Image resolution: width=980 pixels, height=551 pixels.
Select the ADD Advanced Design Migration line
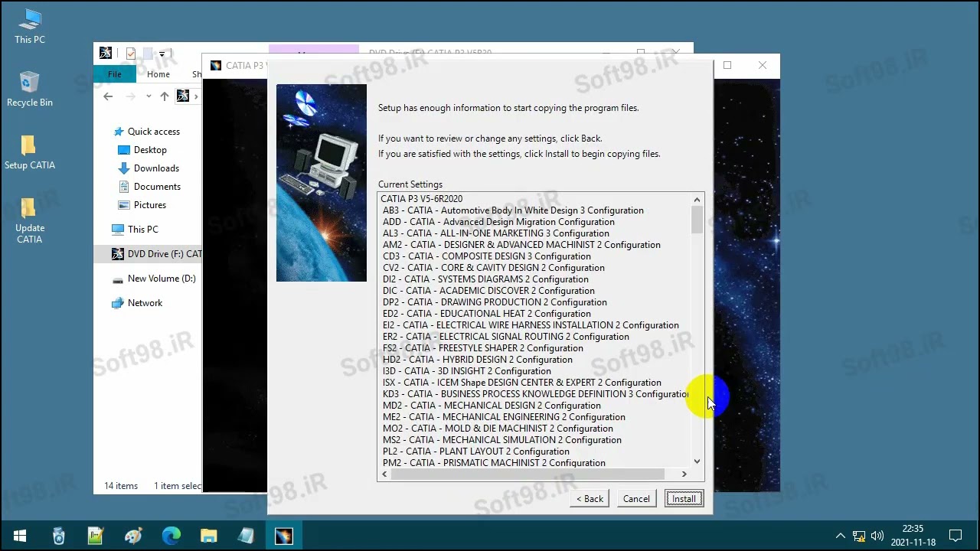(x=498, y=222)
